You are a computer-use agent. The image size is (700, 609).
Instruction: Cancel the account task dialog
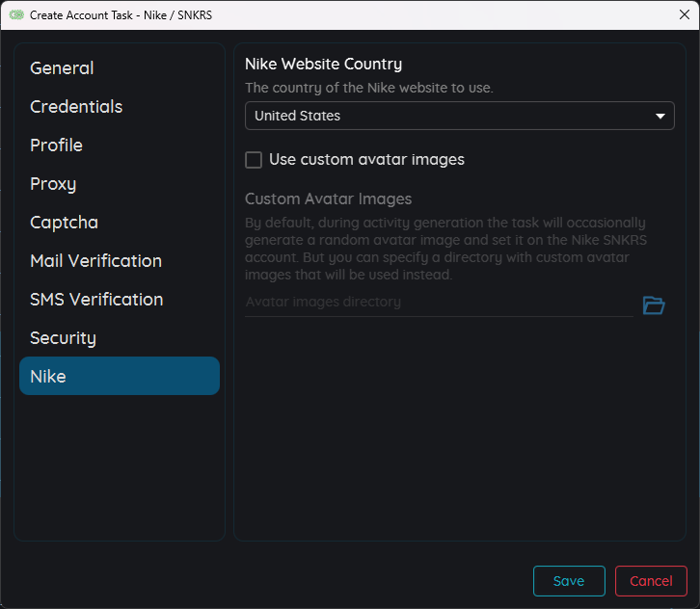651,581
